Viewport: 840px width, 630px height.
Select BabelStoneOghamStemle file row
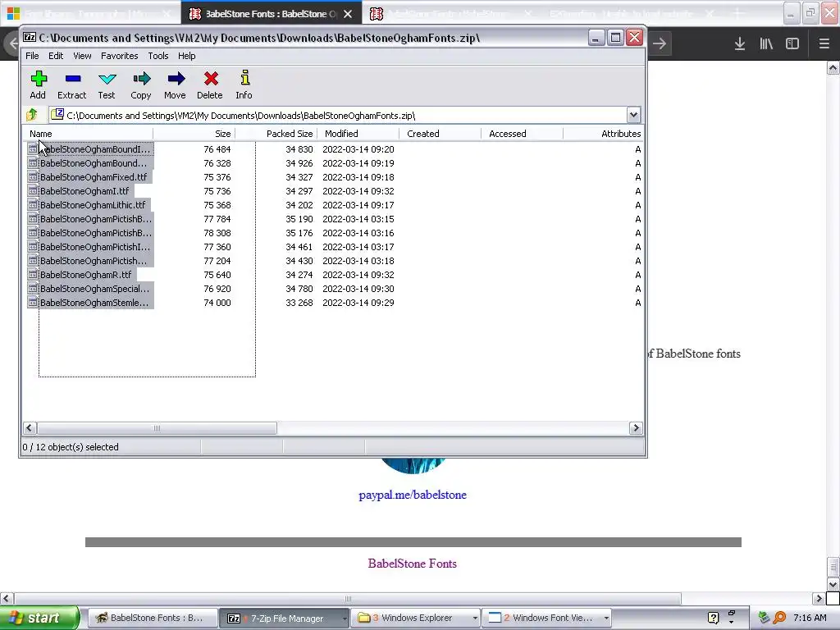(x=334, y=302)
